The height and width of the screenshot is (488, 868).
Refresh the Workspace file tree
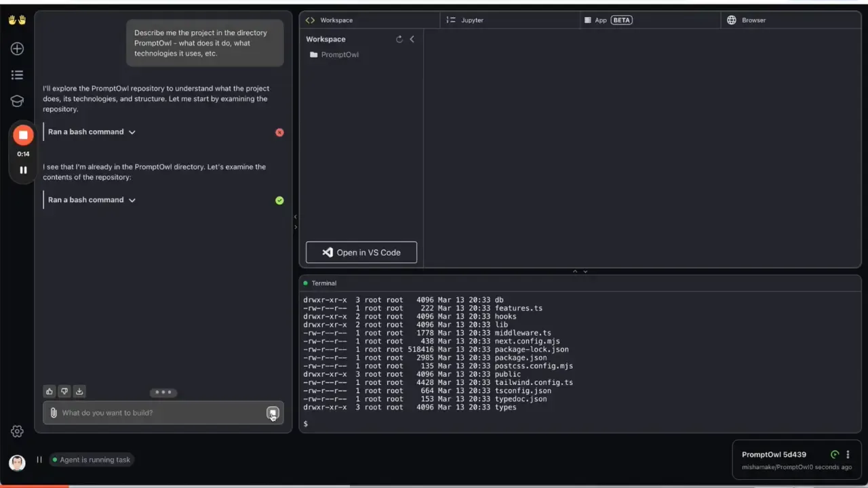pyautogui.click(x=399, y=39)
